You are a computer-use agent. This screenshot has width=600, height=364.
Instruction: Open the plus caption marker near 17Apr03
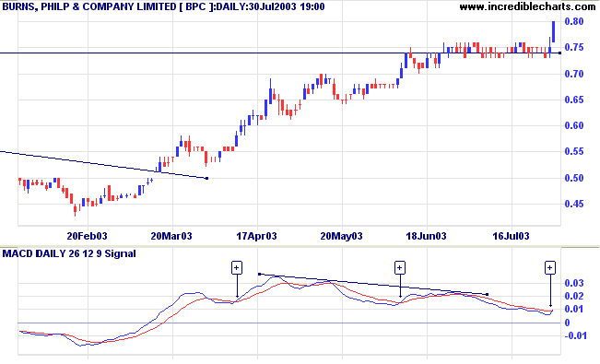pos(237,268)
